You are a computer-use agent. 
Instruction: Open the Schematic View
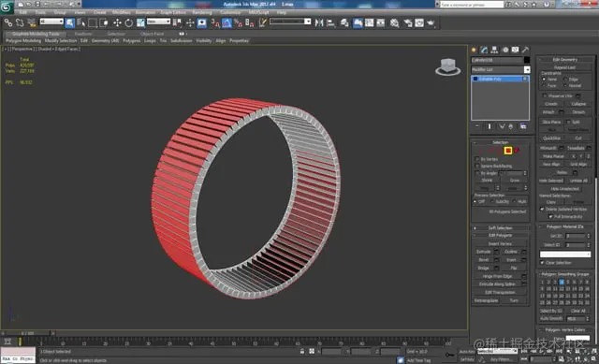(x=381, y=22)
